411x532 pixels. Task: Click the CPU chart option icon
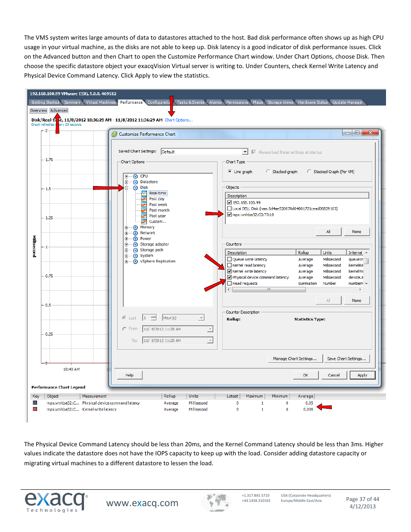[136, 176]
